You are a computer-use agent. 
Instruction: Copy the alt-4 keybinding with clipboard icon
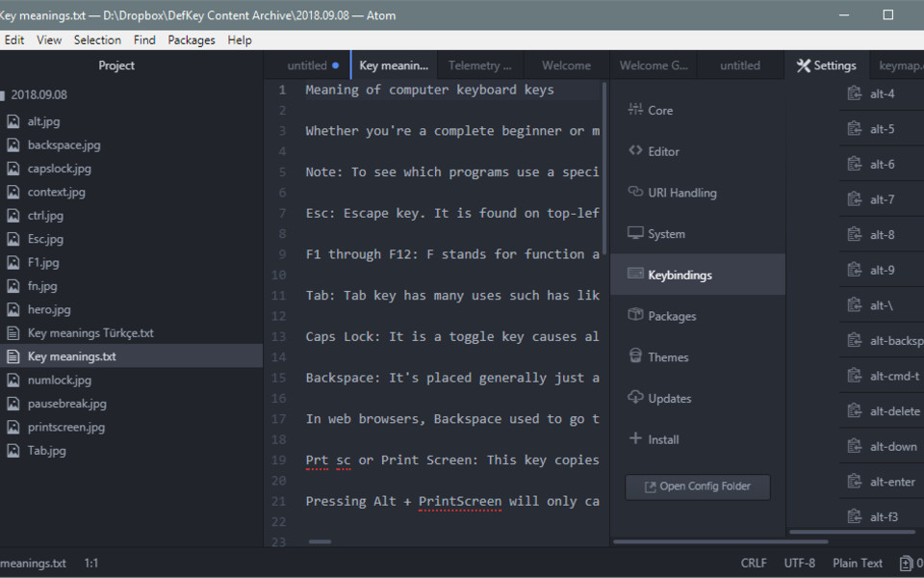853,93
